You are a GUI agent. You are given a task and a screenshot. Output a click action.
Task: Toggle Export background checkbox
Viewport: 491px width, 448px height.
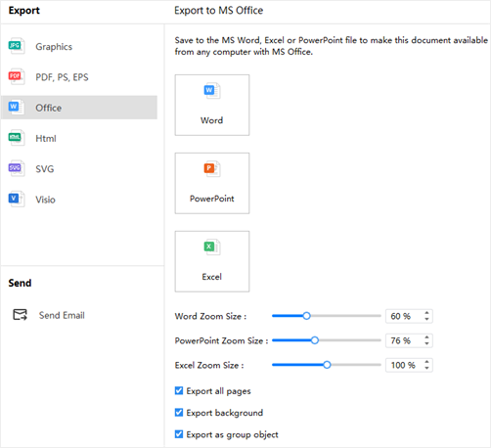point(179,413)
